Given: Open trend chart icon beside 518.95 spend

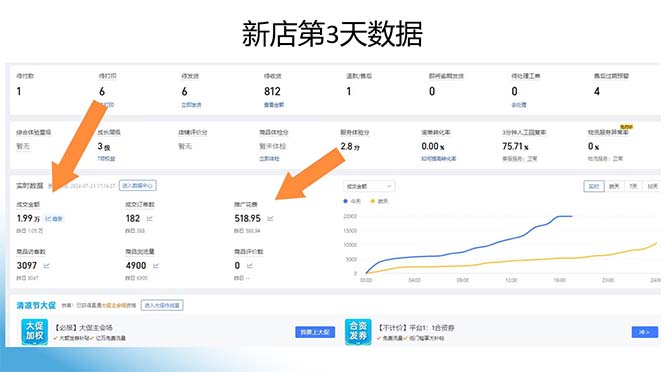Looking at the screenshot, I should (x=271, y=219).
